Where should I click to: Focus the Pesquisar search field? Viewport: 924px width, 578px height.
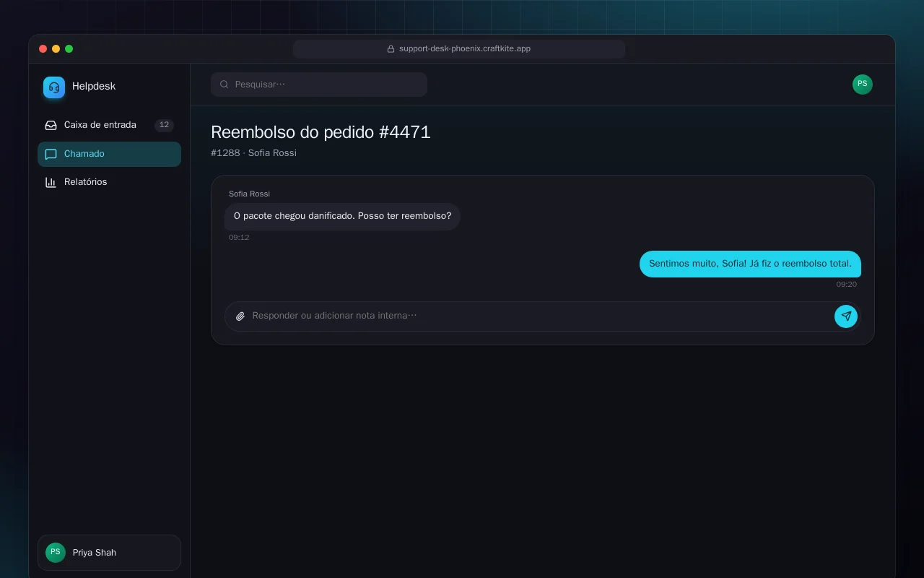(x=319, y=85)
